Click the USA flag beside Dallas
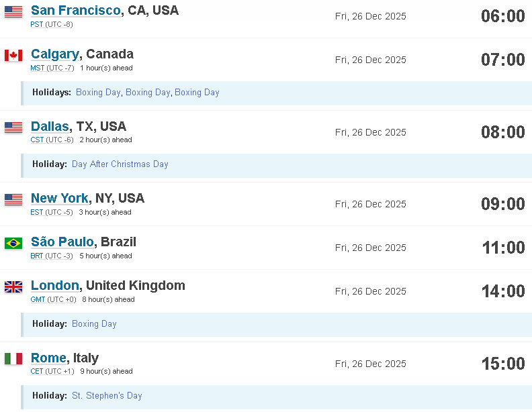Viewport: 532px width, 412px height. [13, 127]
